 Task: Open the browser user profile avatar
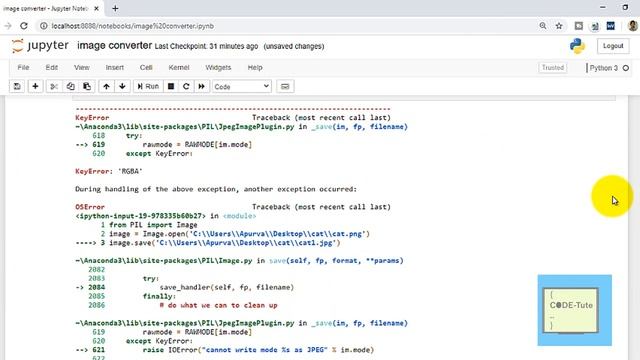(633, 26)
